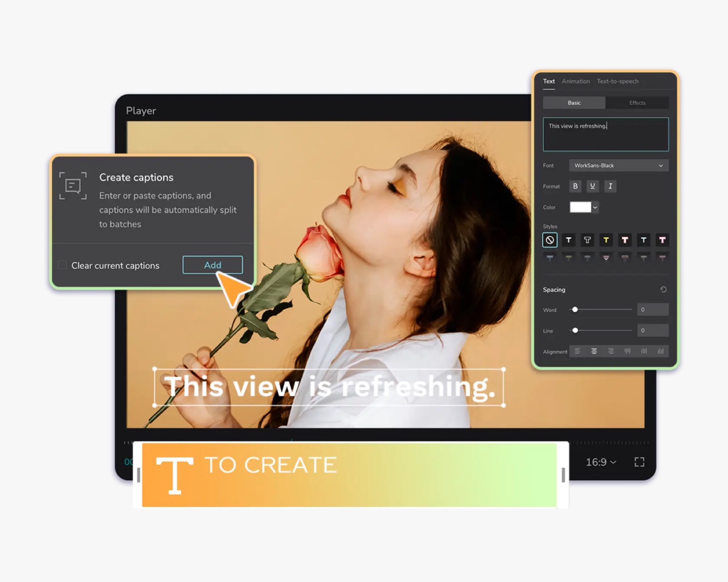
Task: Choose the outlined T text style
Action: [x=587, y=240]
